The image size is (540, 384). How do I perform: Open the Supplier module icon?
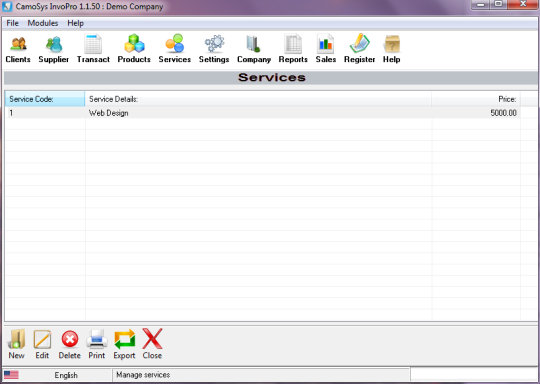coord(53,49)
